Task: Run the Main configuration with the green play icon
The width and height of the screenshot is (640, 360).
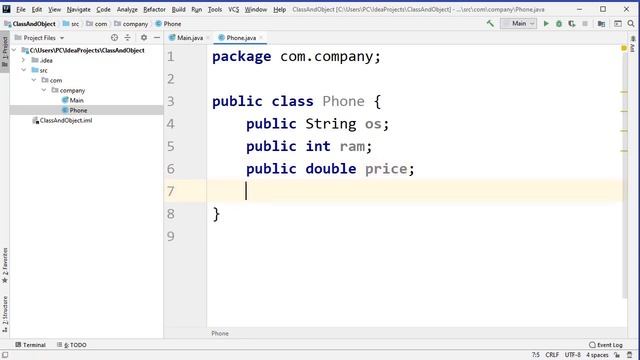Action: tap(546, 24)
